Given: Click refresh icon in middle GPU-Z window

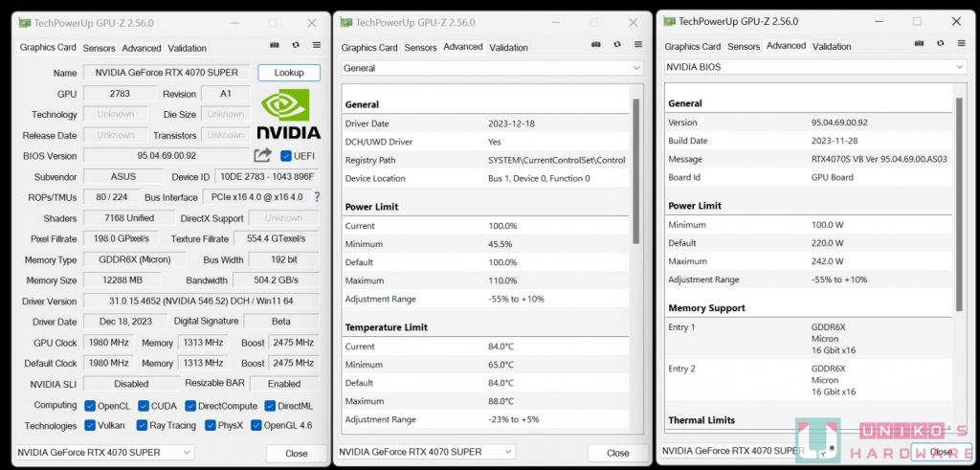Looking at the screenshot, I should click(617, 44).
